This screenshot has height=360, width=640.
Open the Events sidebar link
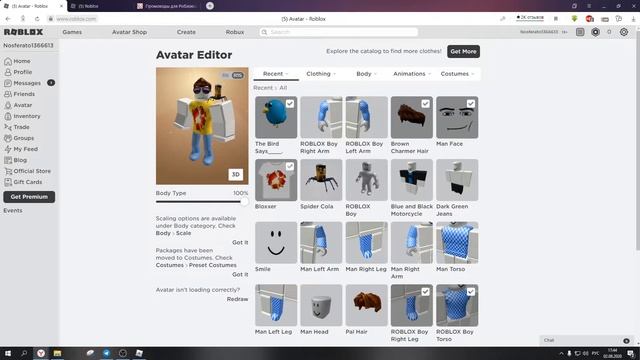[13, 211]
